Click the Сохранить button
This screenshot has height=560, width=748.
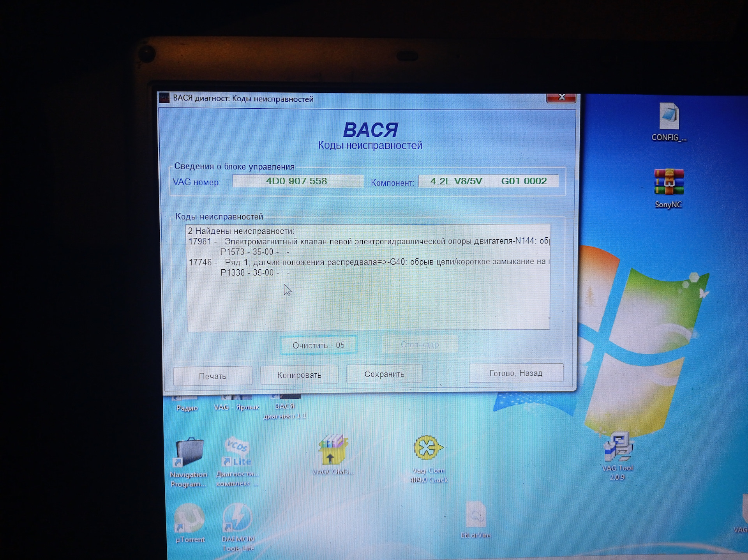point(384,374)
